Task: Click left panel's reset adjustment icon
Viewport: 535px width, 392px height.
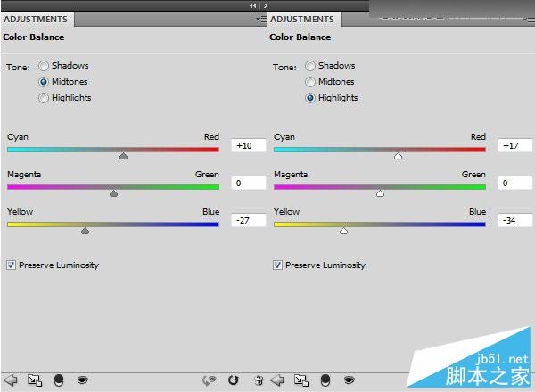Action: (234, 380)
